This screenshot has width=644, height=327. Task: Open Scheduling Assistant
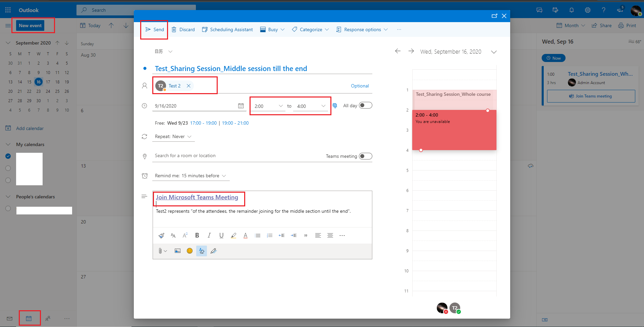227,29
